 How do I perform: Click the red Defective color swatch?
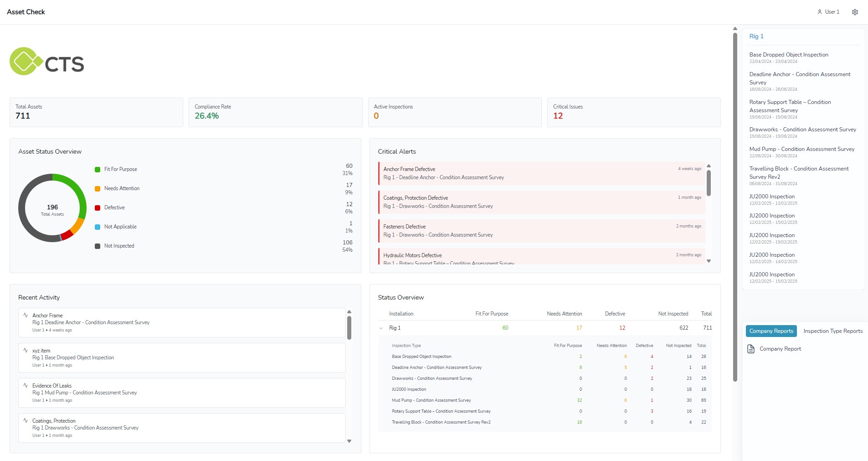[98, 208]
